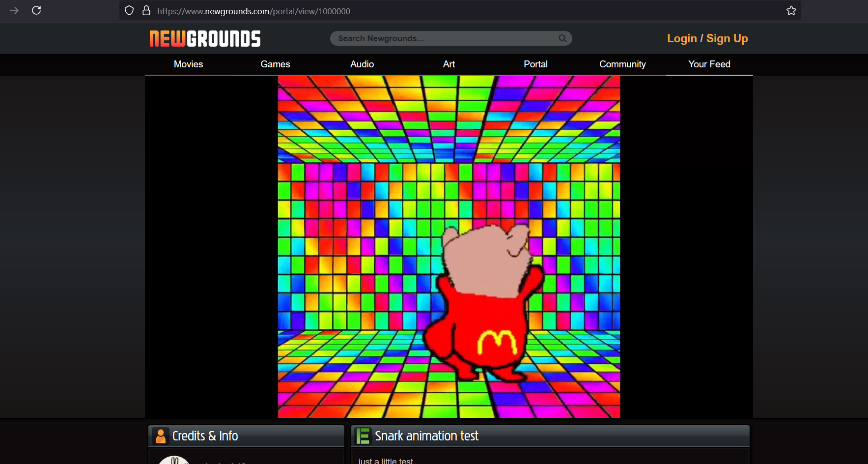
Task: Go home via the Newgrounds logo
Action: pos(205,39)
